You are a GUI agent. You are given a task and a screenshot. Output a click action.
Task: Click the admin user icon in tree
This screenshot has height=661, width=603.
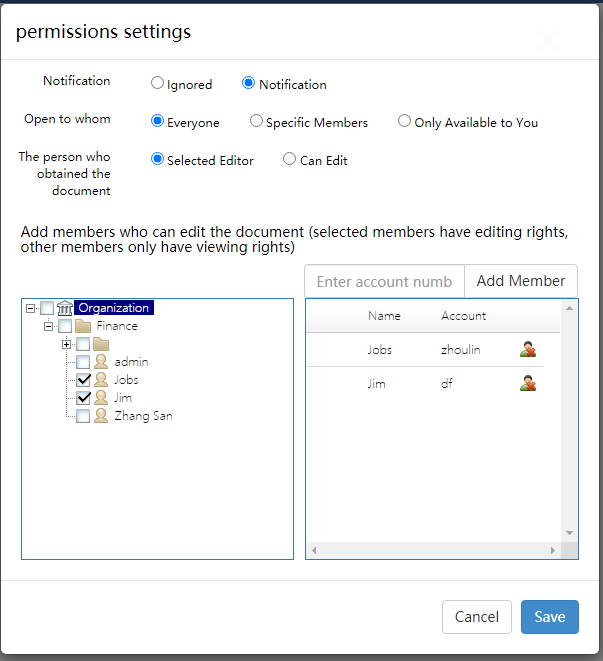(101, 362)
